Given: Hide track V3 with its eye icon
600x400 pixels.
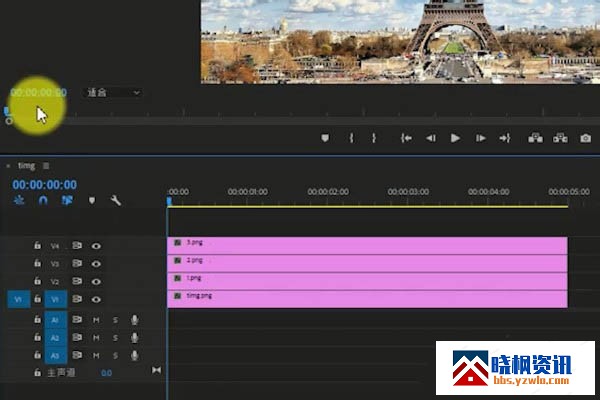Looking at the screenshot, I should click(x=96, y=264).
